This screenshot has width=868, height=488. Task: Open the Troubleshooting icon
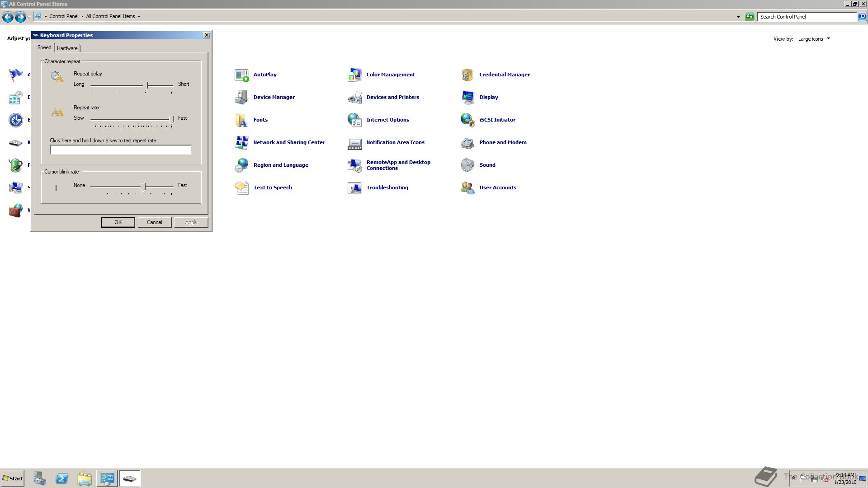tap(355, 188)
